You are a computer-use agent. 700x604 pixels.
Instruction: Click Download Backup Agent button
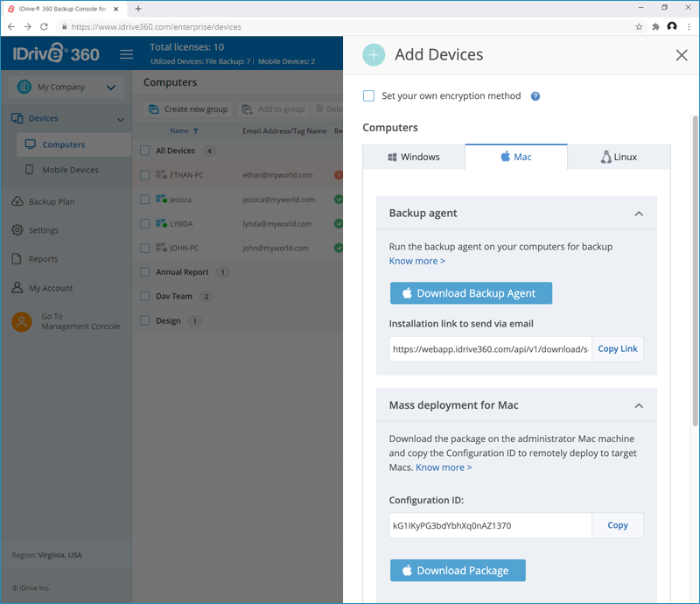point(471,293)
